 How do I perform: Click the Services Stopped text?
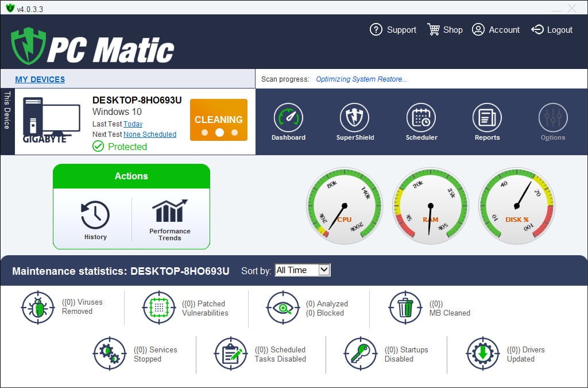pos(155,354)
